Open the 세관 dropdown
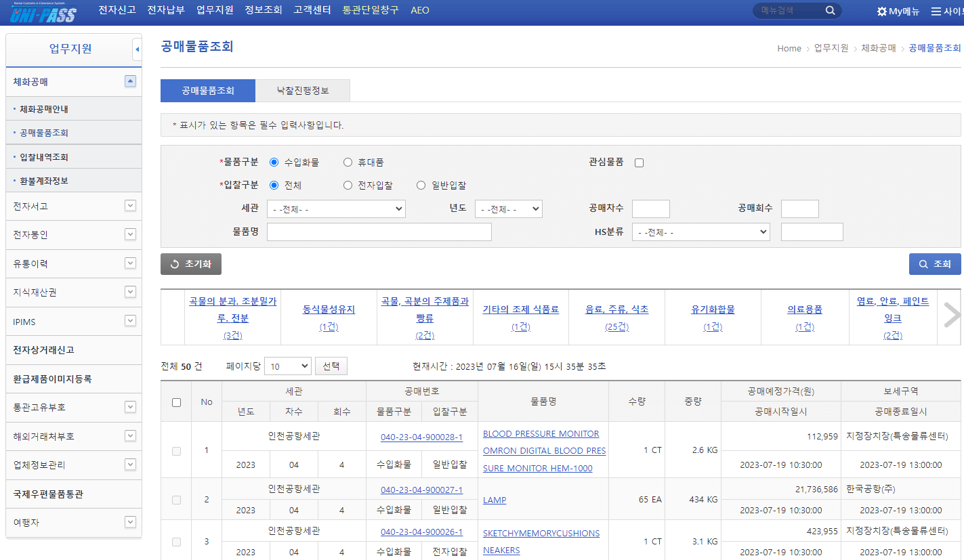Image resolution: width=964 pixels, height=560 pixels. (x=336, y=209)
